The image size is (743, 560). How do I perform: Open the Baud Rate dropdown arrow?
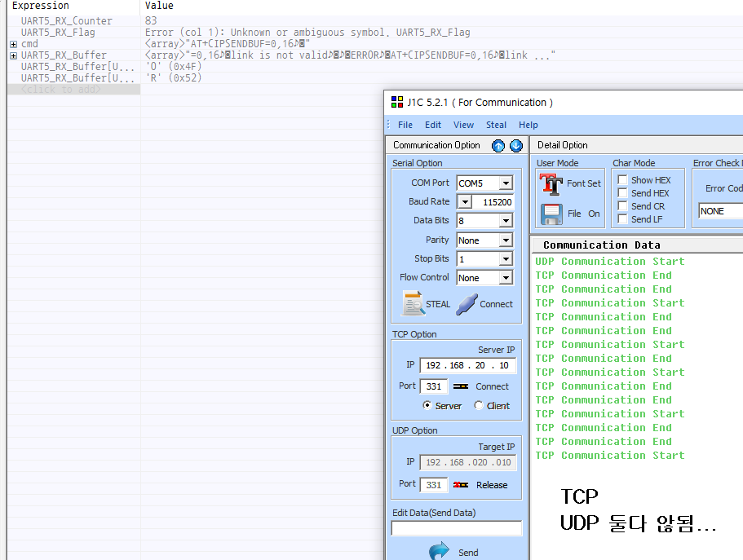pos(466,202)
